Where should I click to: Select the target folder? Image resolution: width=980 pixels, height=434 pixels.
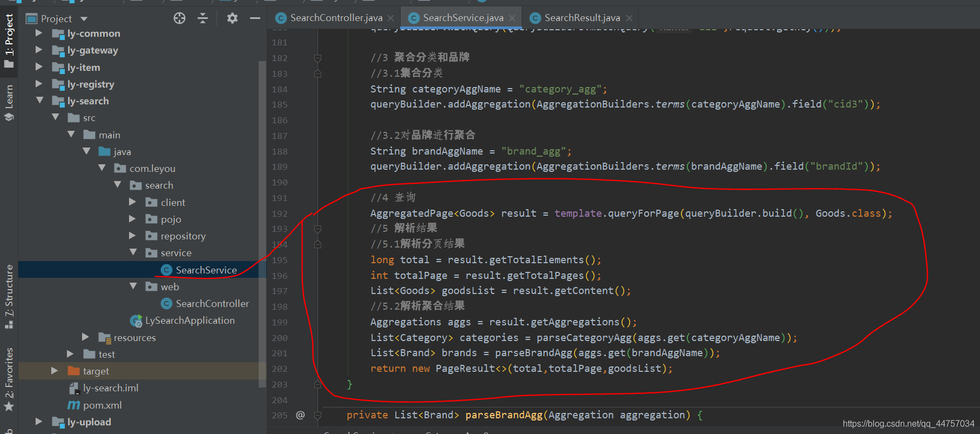[96, 371]
